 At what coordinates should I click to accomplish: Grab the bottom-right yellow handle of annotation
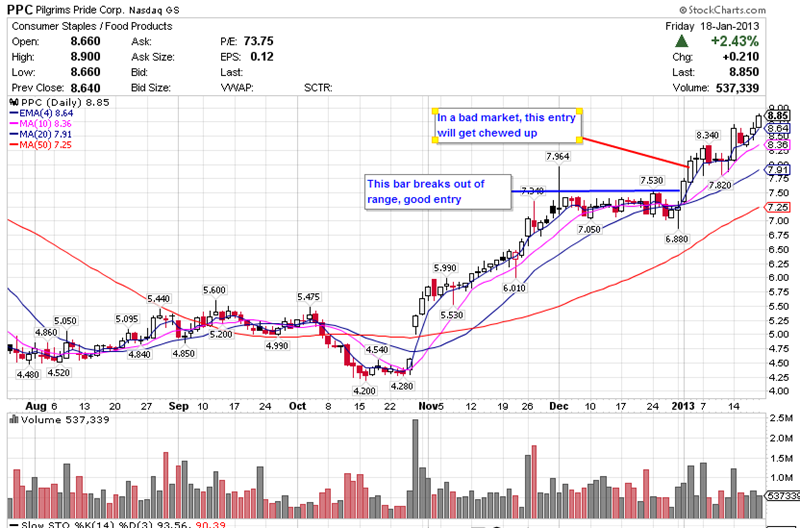(x=579, y=140)
